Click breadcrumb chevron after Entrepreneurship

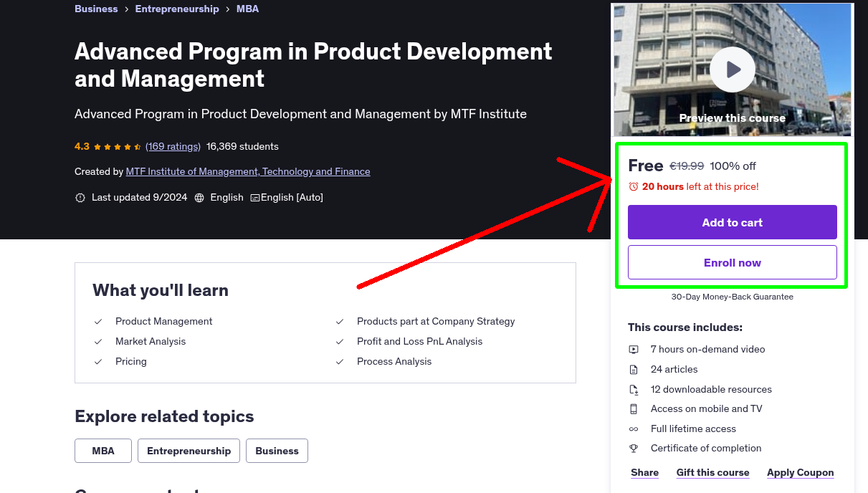[228, 9]
